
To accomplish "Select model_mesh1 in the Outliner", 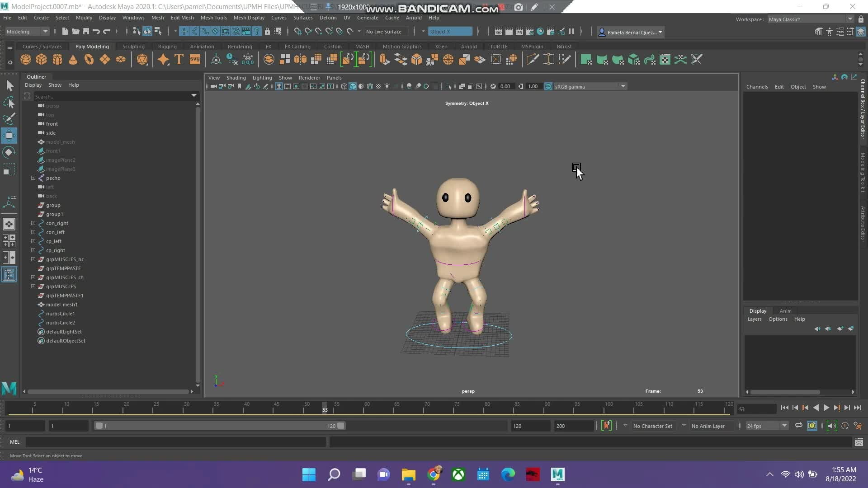I will tap(61, 305).
